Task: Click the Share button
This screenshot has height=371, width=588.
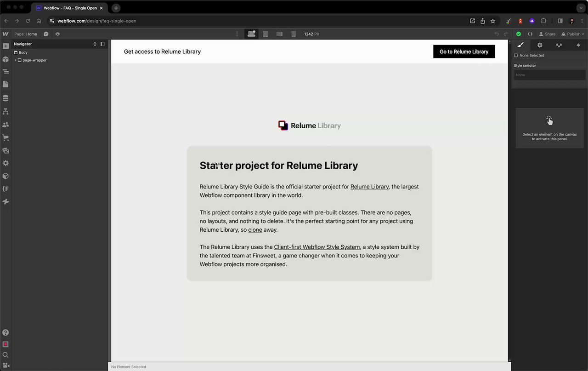Action: pyautogui.click(x=547, y=34)
